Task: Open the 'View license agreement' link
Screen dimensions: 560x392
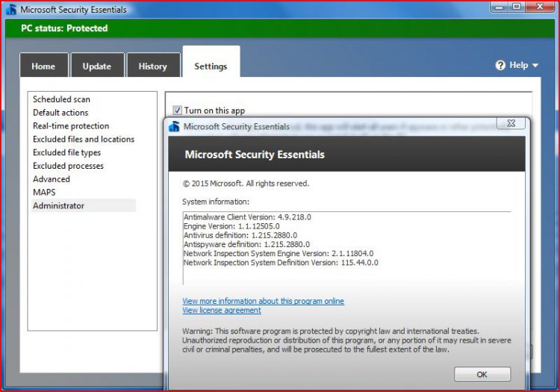Action: click(x=222, y=311)
